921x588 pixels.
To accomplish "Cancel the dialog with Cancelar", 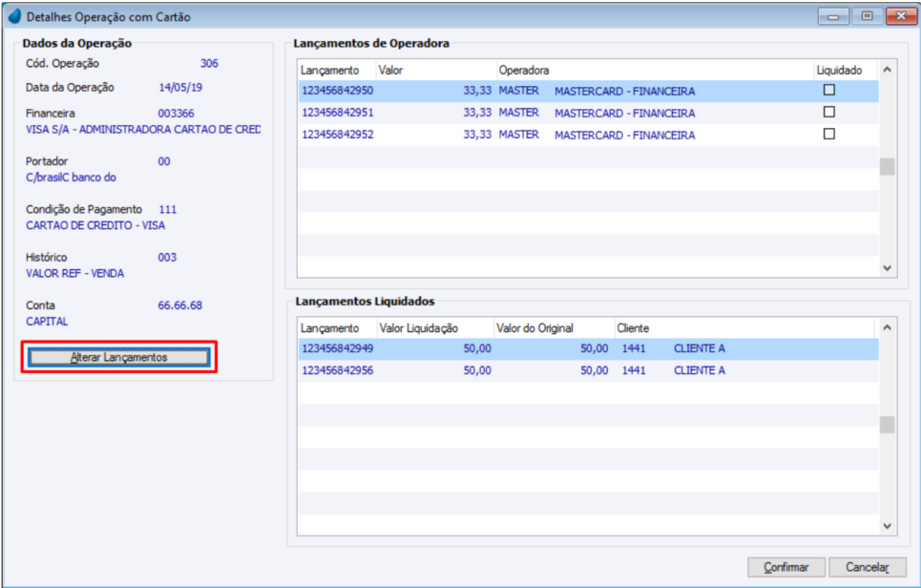I will pyautogui.click(x=867, y=567).
